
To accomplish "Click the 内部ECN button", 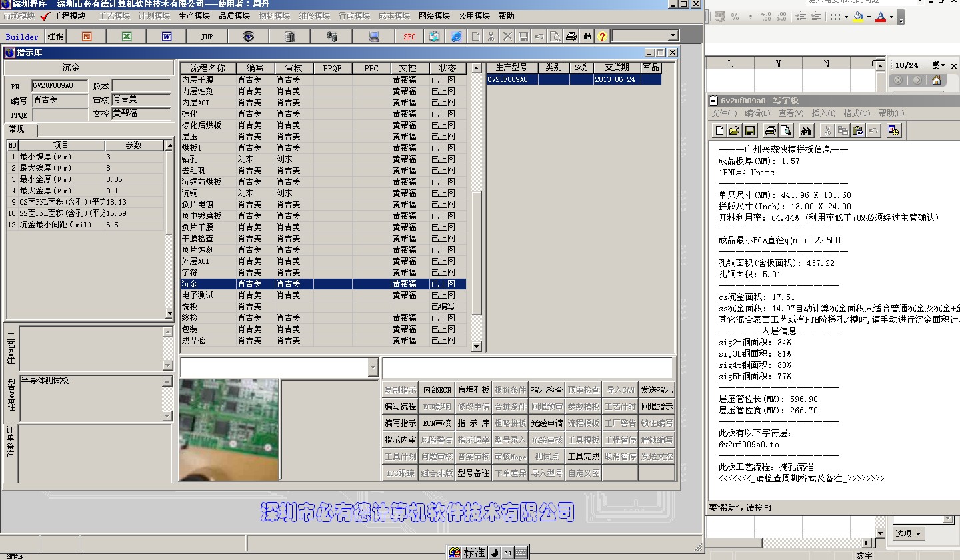I will (437, 390).
